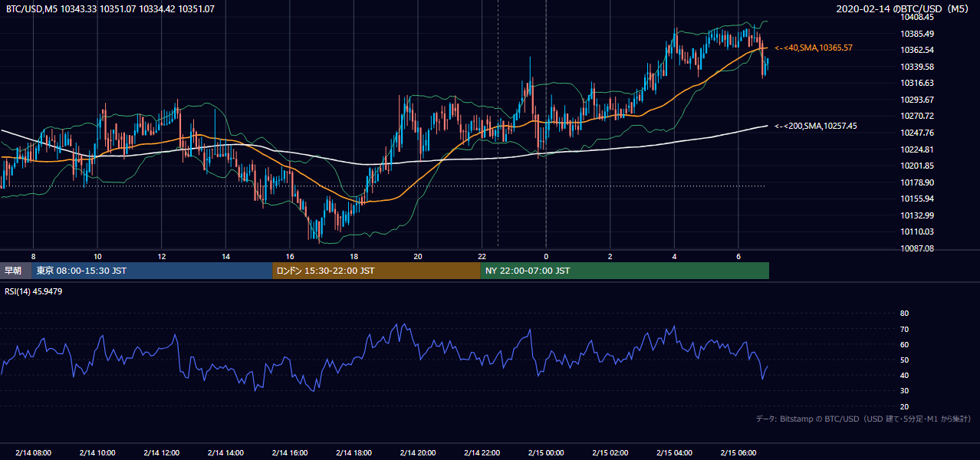Click price axis value 10339.58
Screen dimensions: 980x460
click(917, 67)
